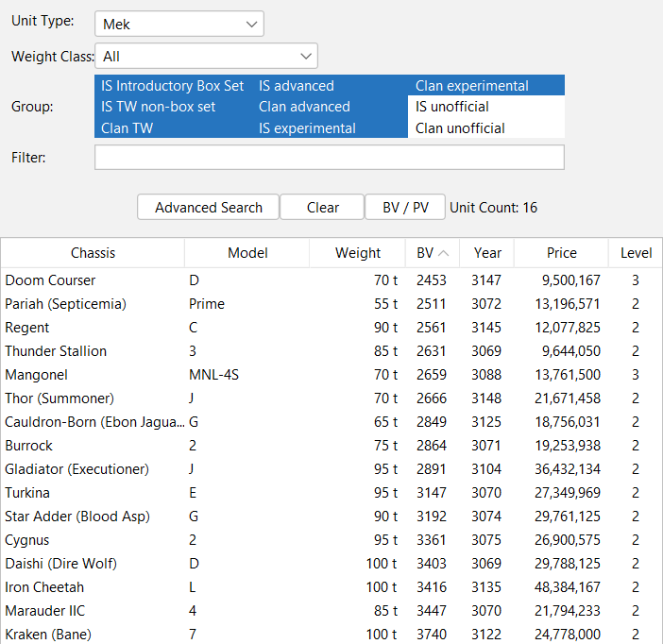
Task: Toggle the IS Introductory Box Set group
Action: click(172, 86)
